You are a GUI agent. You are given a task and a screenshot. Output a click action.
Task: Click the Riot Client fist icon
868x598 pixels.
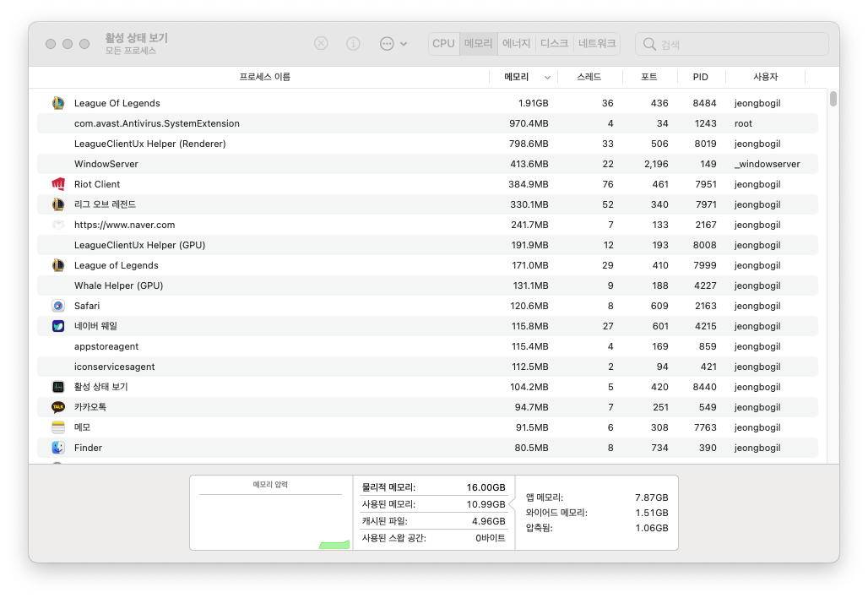pos(58,184)
